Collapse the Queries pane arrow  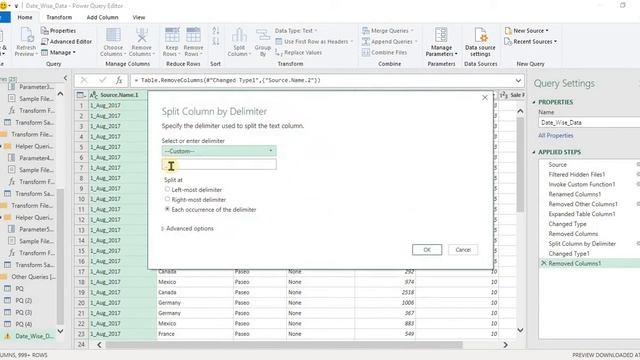tap(65, 78)
